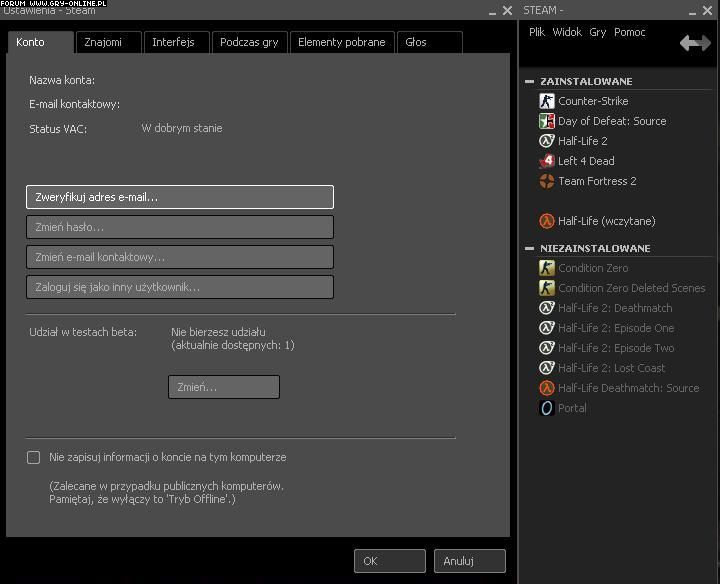Select Half-Life 2: Episode Two name
Viewport: 720px width, 584px height.
point(616,348)
